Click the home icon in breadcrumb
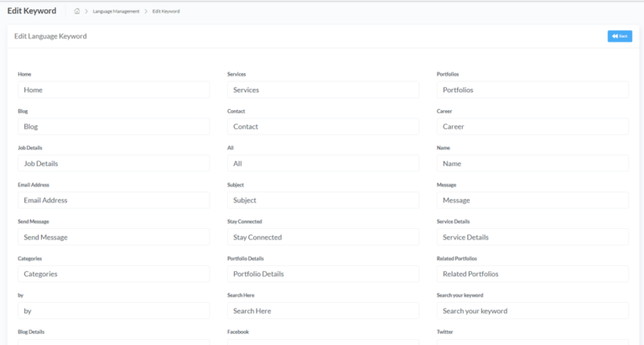Image resolution: width=644 pixels, height=345 pixels. coord(77,11)
